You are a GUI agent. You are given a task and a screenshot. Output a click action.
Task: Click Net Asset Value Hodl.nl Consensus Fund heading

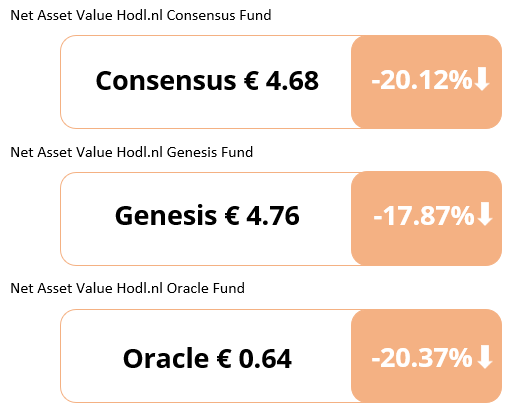141,15
